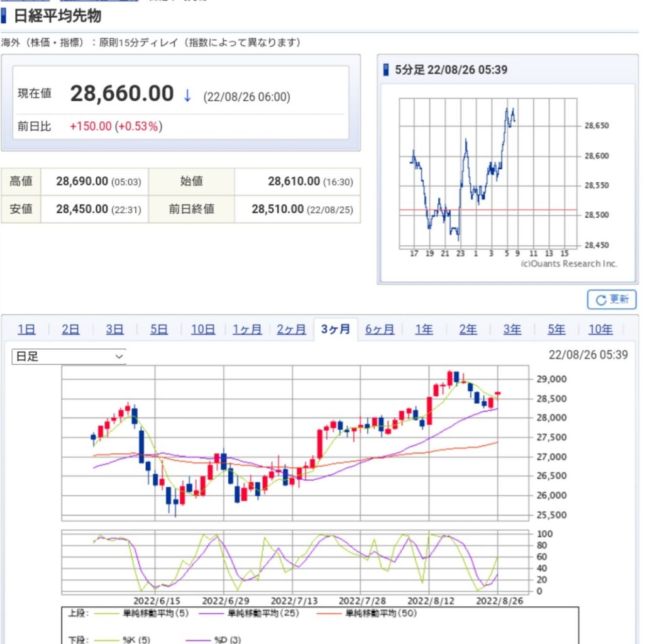The height and width of the screenshot is (644, 645).
Task: Show the 3年 chart range
Action: coord(512,329)
